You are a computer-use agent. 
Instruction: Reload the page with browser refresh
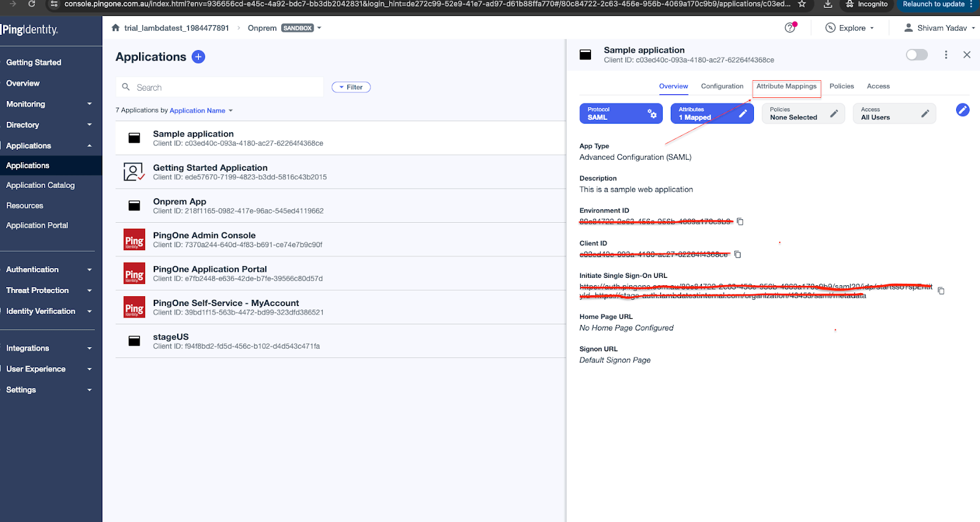pos(32,4)
